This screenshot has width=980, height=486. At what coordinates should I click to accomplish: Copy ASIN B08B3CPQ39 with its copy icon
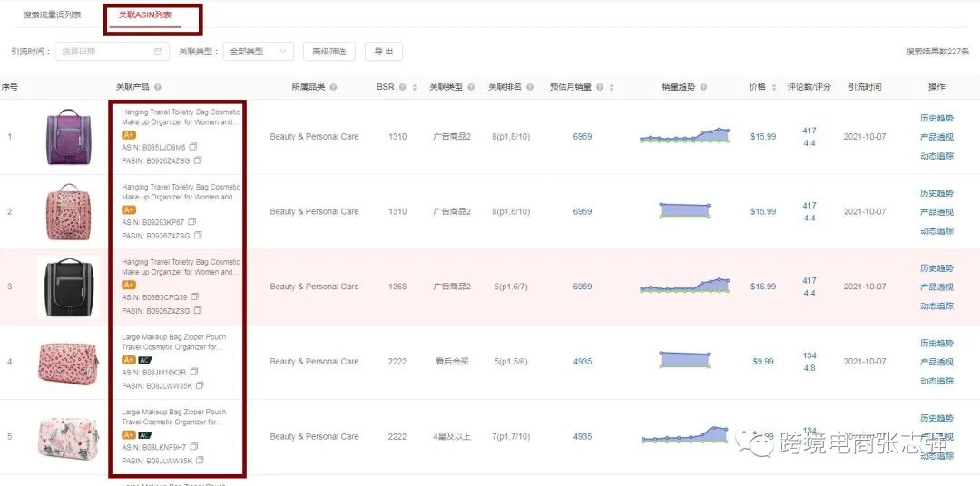click(195, 296)
